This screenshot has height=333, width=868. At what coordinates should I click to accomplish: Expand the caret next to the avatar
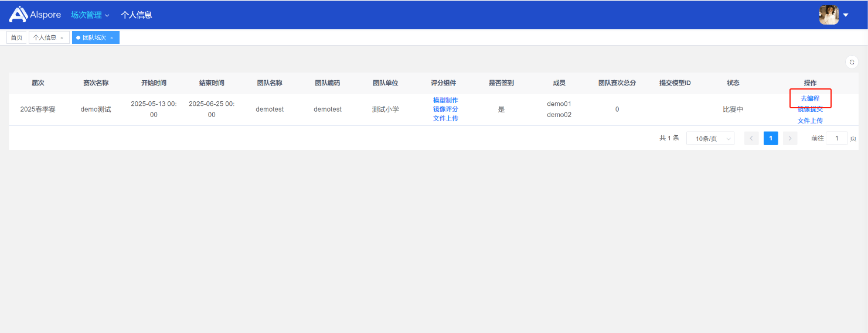[846, 15]
